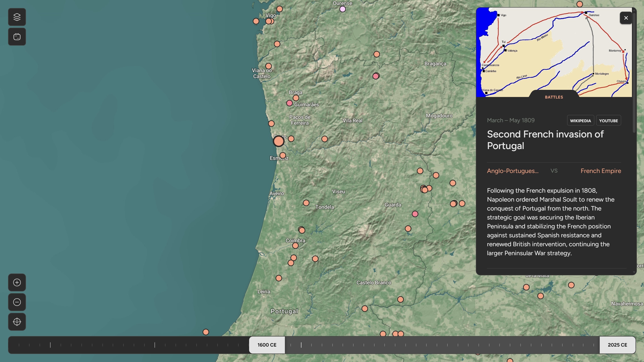644x362 pixels.
Task: Click the lavender marker at Ourense
Action: (343, 9)
